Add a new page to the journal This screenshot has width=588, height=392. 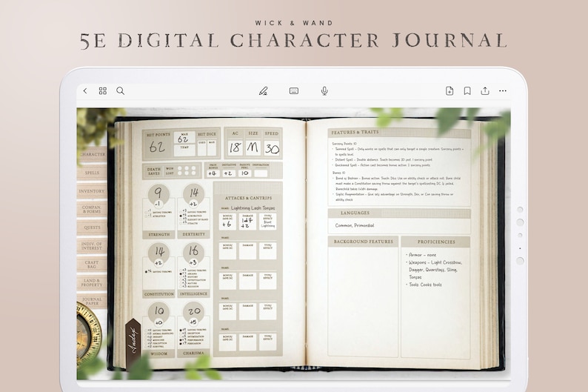(450, 91)
